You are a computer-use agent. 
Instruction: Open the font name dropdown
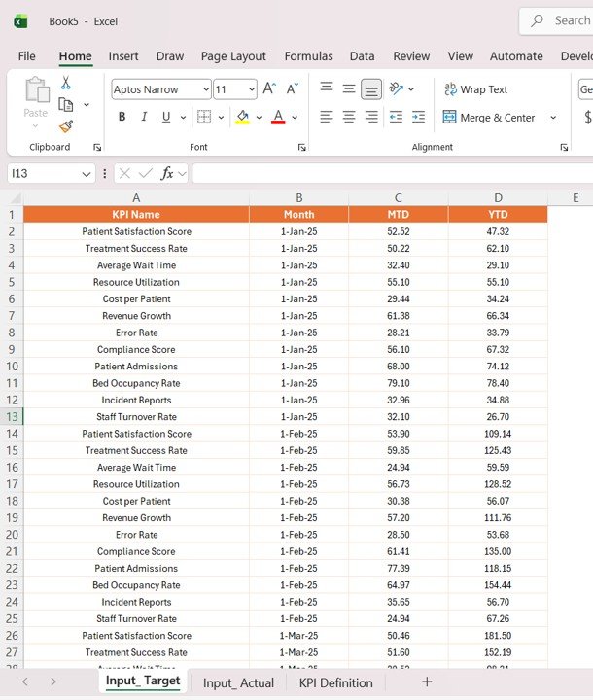(205, 89)
